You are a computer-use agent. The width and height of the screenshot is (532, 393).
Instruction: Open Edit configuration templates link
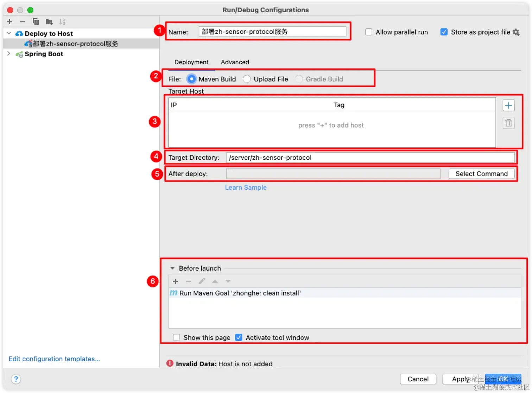tap(54, 359)
